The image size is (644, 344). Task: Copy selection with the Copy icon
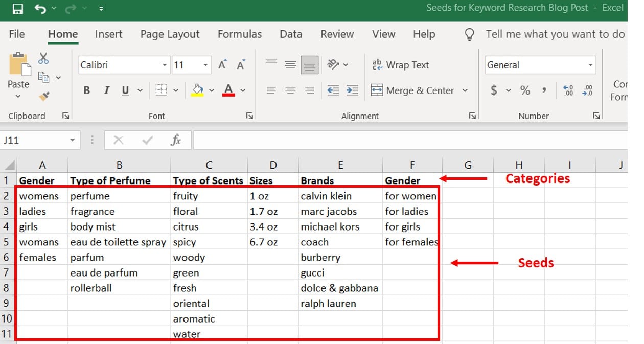[x=44, y=77]
